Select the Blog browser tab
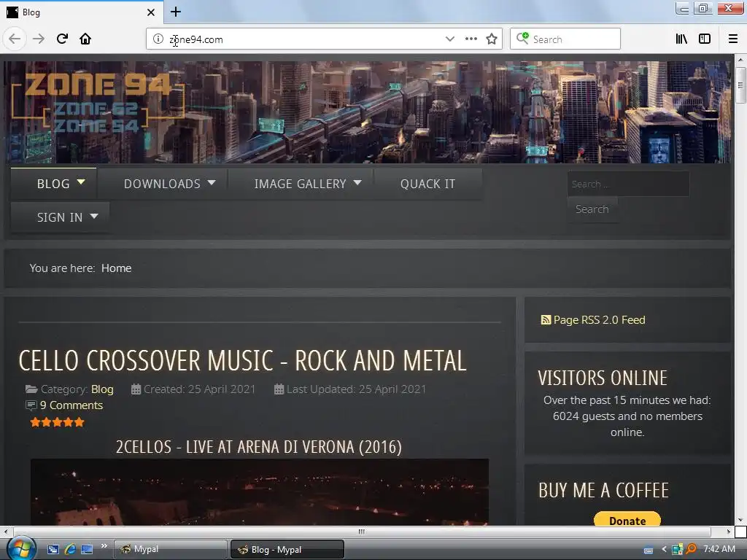The image size is (747, 560). [81, 12]
